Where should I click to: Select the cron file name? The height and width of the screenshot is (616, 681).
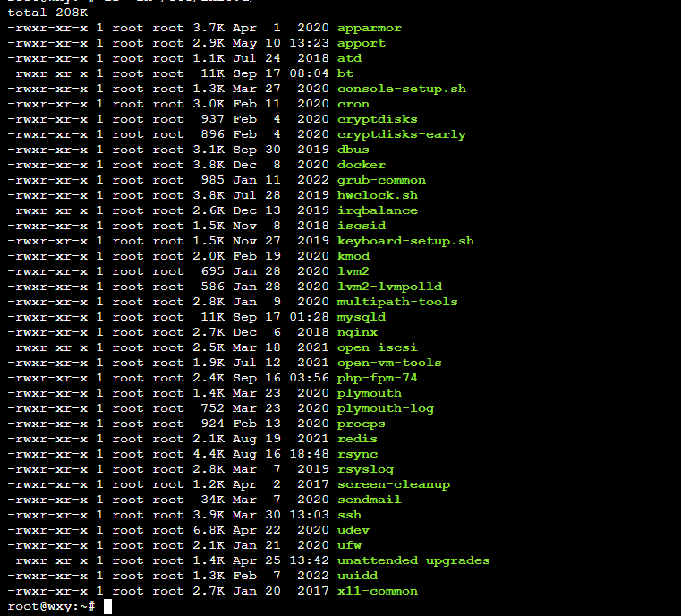(x=353, y=104)
